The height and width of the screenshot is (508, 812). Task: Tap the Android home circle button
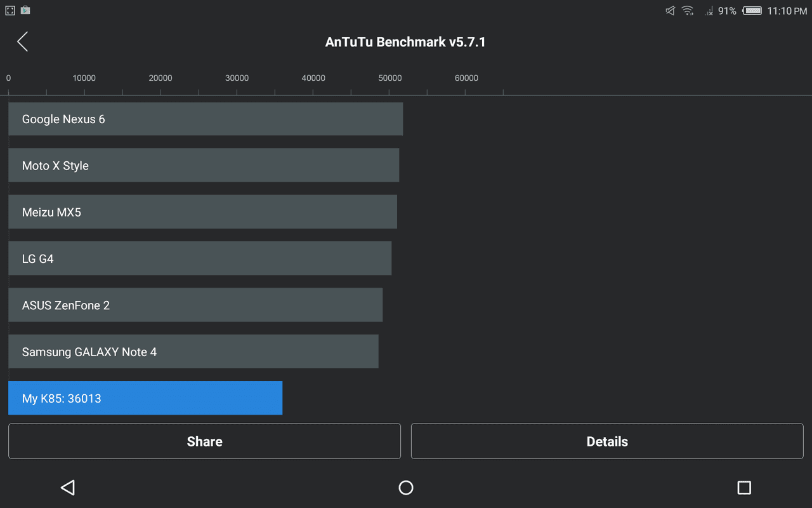406,487
